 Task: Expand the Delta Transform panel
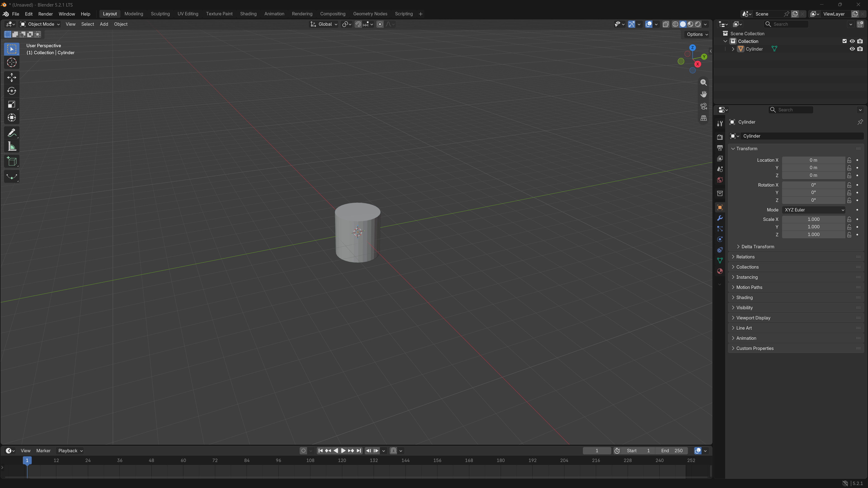pos(757,246)
